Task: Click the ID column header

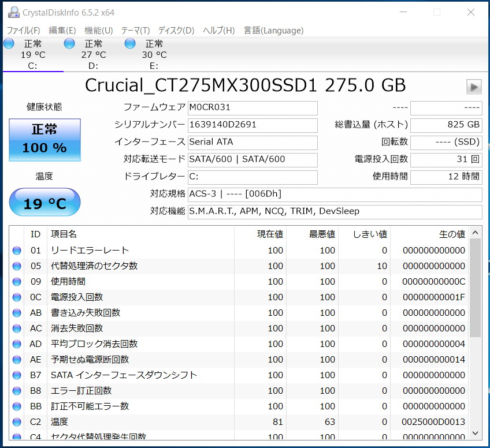Action: click(x=36, y=234)
